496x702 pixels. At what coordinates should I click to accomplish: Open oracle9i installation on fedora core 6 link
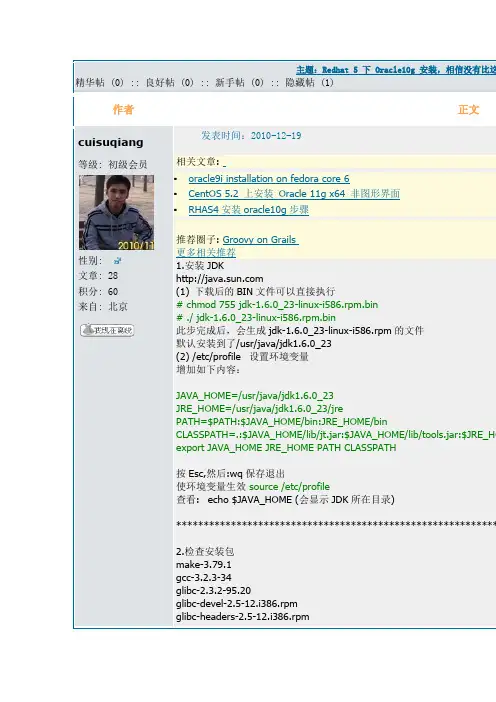pos(269,179)
